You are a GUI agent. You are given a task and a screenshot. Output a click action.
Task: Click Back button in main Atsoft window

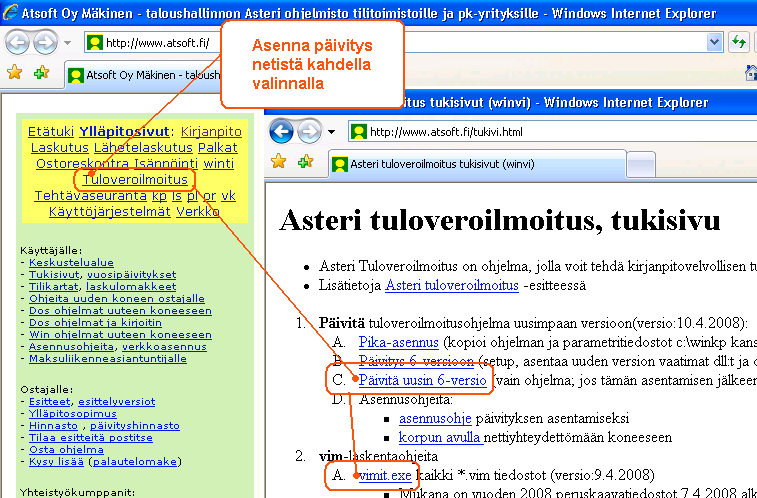(17, 43)
